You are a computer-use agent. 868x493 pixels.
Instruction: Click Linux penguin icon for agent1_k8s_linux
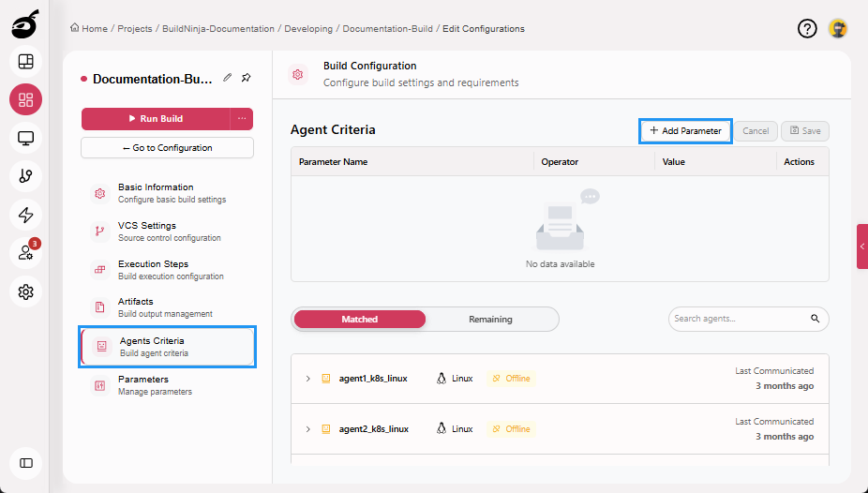441,379
